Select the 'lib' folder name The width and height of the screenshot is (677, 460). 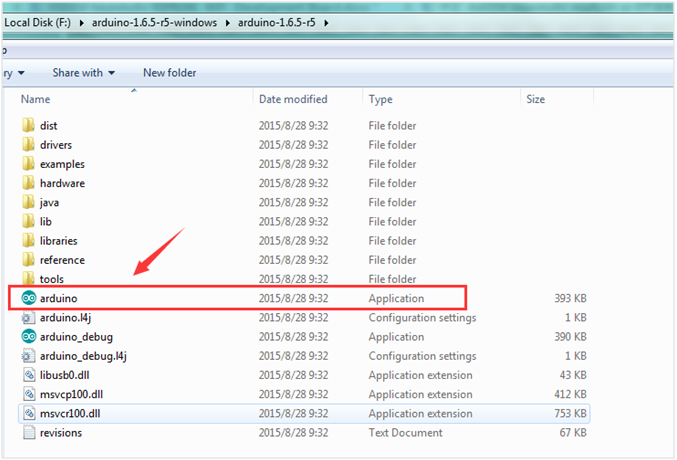[46, 222]
